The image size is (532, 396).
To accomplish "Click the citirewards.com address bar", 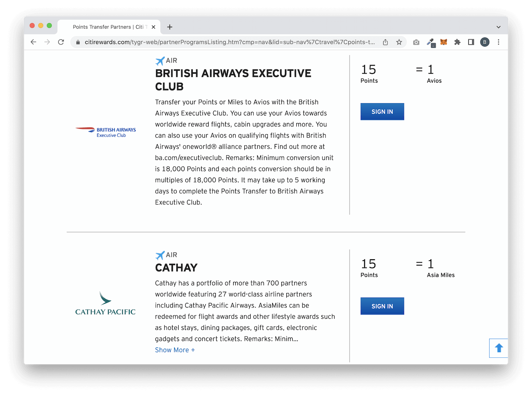I will [229, 42].
